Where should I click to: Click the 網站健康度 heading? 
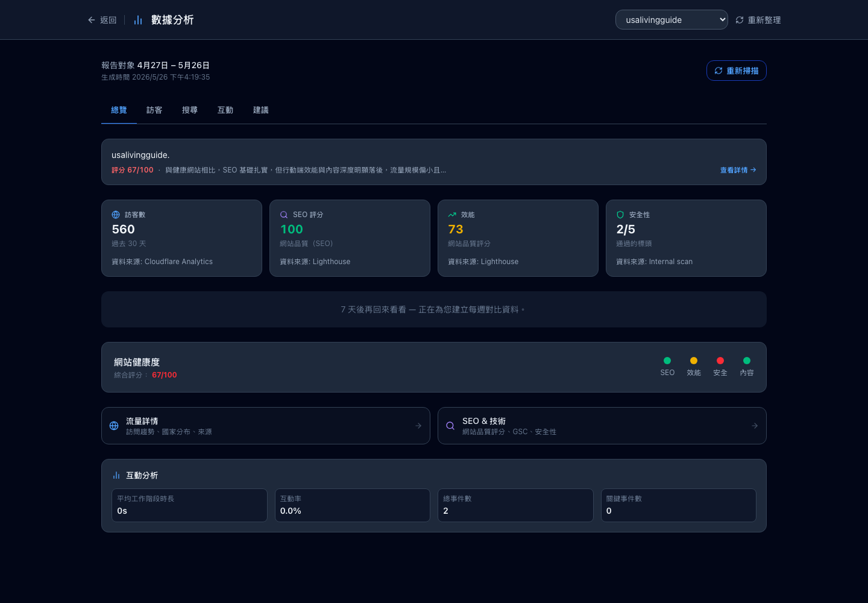137,362
